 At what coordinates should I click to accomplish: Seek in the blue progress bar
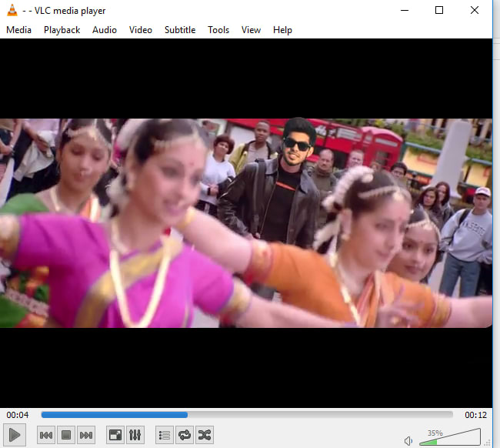pyautogui.click(x=247, y=414)
